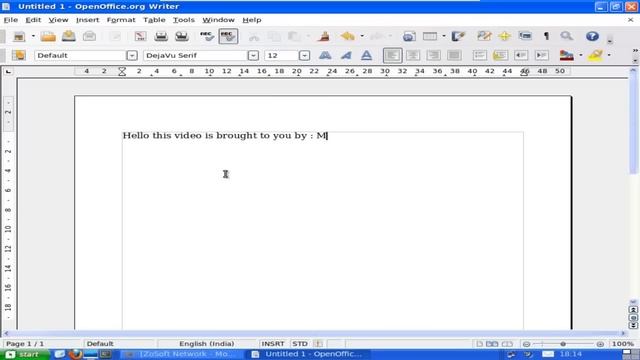The height and width of the screenshot is (360, 640).
Task: Click the Windows start button
Action: (x=24, y=354)
